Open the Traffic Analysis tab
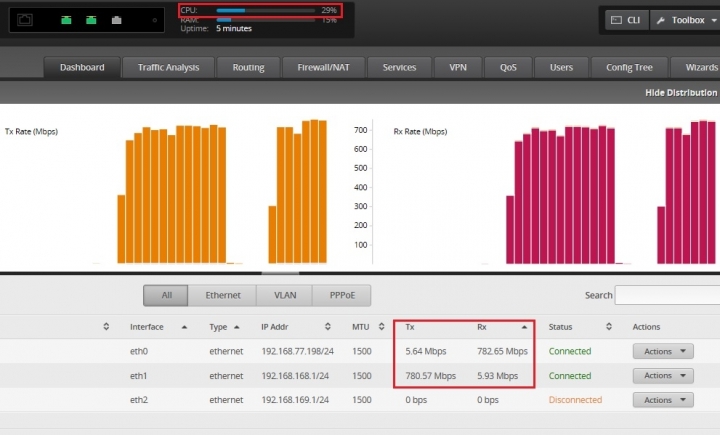The image size is (720, 435). click(169, 68)
